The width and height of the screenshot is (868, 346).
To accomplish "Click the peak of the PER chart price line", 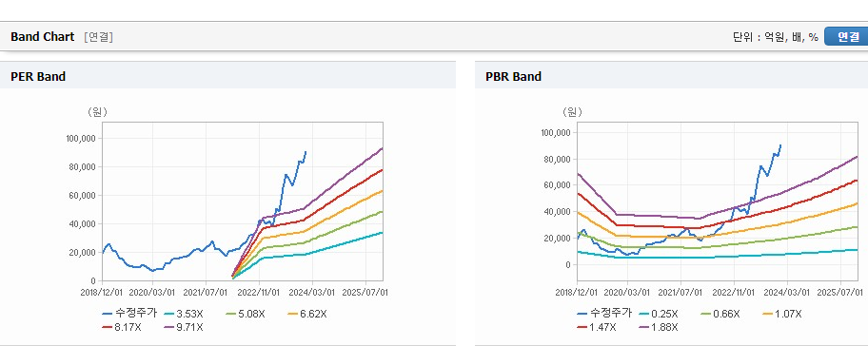I will pyautogui.click(x=306, y=151).
